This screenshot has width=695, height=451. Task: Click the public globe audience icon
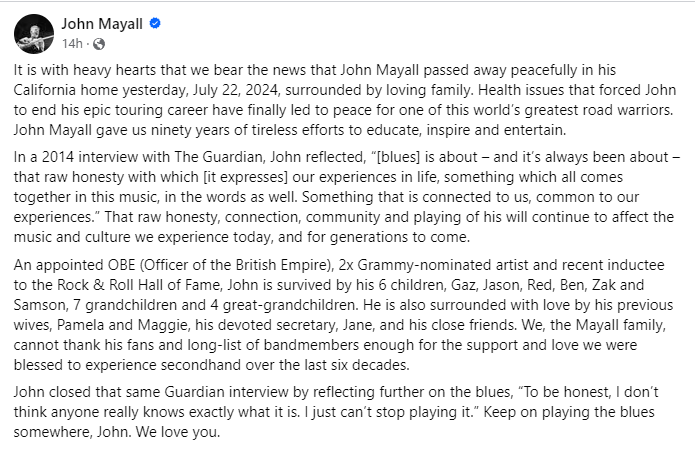99,44
